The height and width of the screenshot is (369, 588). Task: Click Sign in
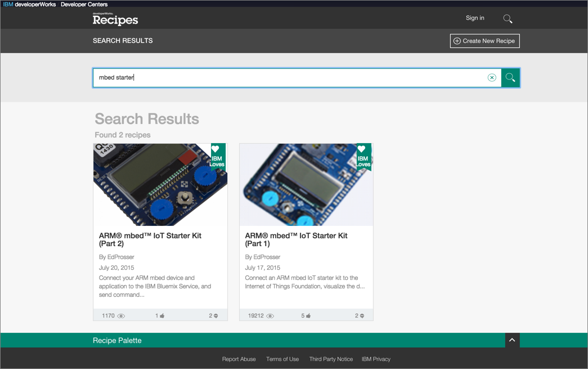click(x=475, y=18)
